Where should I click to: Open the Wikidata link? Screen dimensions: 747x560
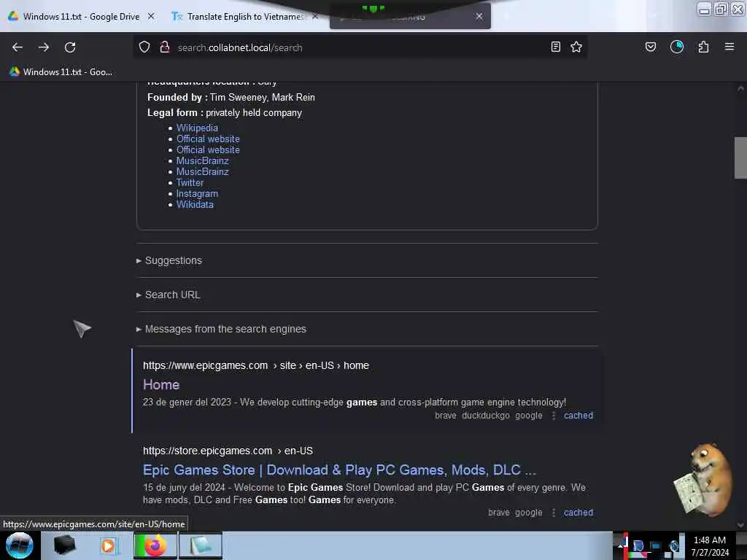(x=195, y=204)
